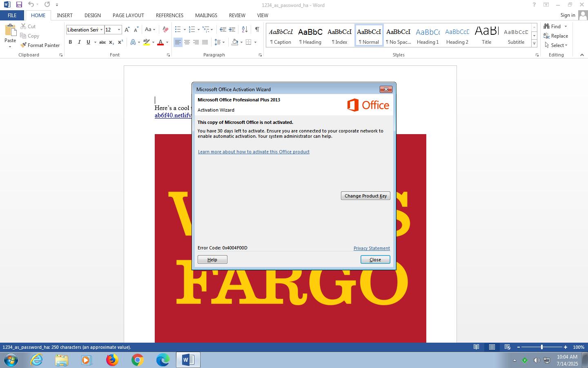Decrease paragraph indent
Screen dimensions: 588x368
[x=223, y=29]
